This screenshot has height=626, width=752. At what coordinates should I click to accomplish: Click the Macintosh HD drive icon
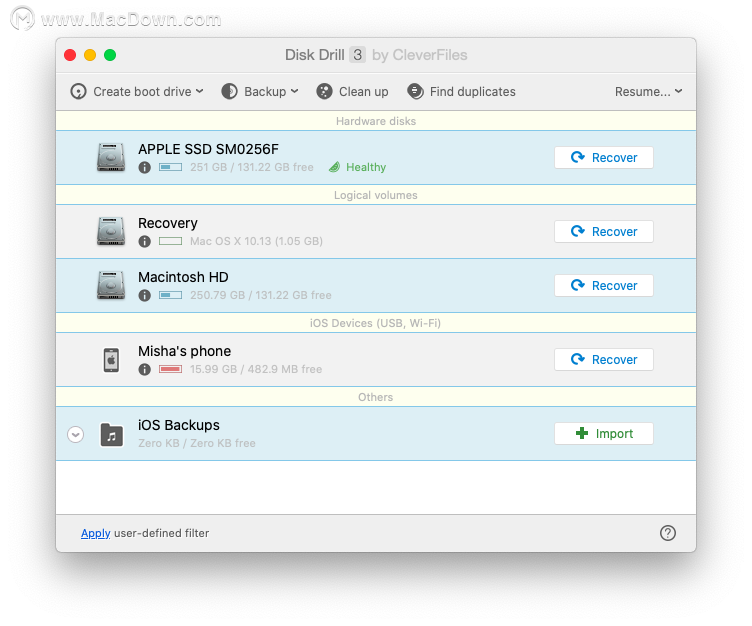pyautogui.click(x=111, y=285)
